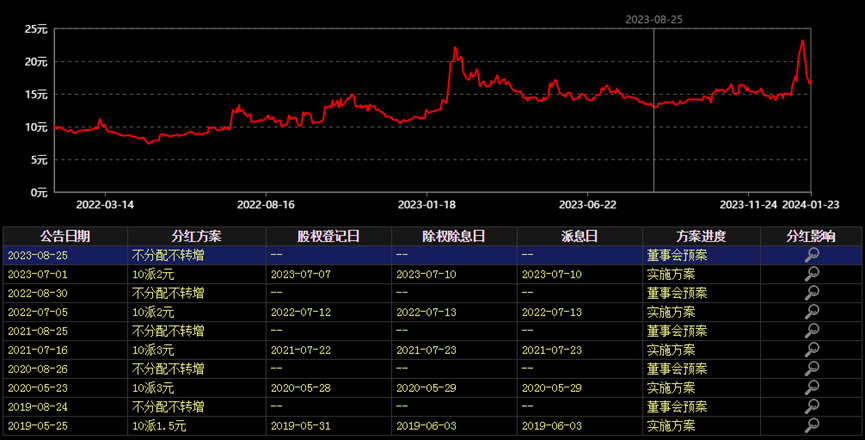Click the 2024-01-23 date on chart axis
This screenshot has height=440, width=865.
pyautogui.click(x=811, y=205)
